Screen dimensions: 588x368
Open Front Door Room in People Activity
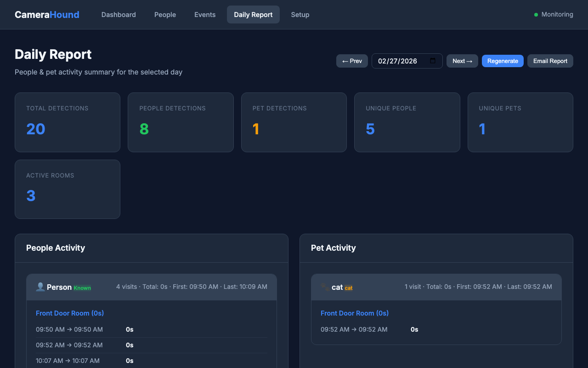(70, 313)
